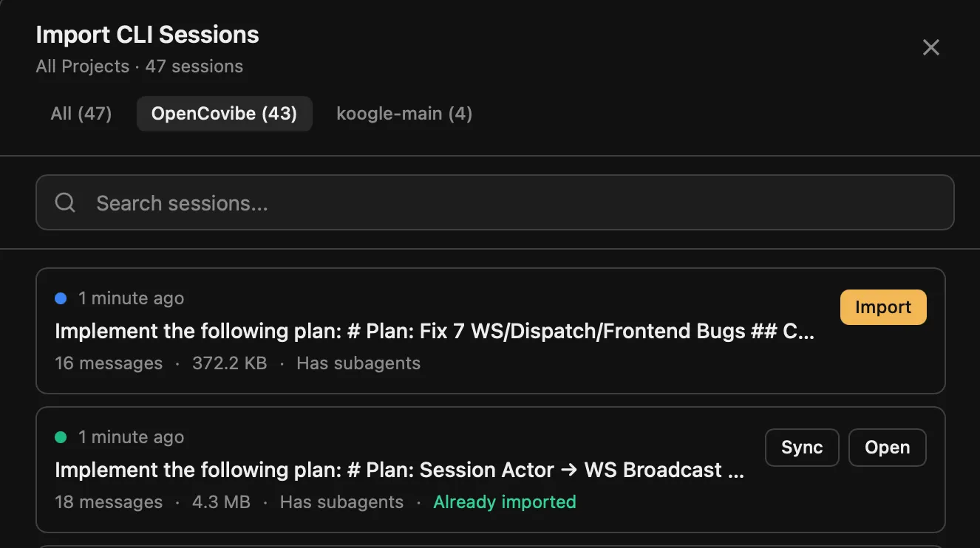
Task: Click the magnifier icon in search bar
Action: click(x=65, y=202)
